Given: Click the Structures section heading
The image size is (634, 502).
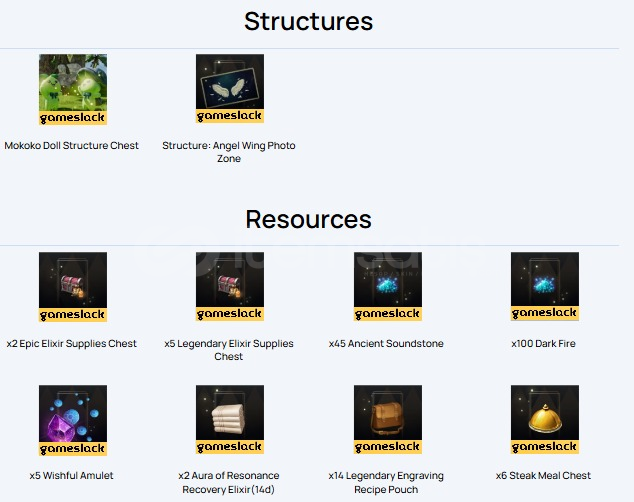Looking at the screenshot, I should [x=309, y=21].
